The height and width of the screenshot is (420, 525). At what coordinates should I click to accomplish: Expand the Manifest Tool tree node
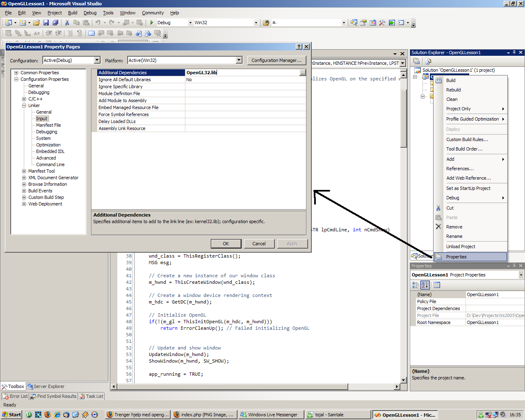pos(24,171)
